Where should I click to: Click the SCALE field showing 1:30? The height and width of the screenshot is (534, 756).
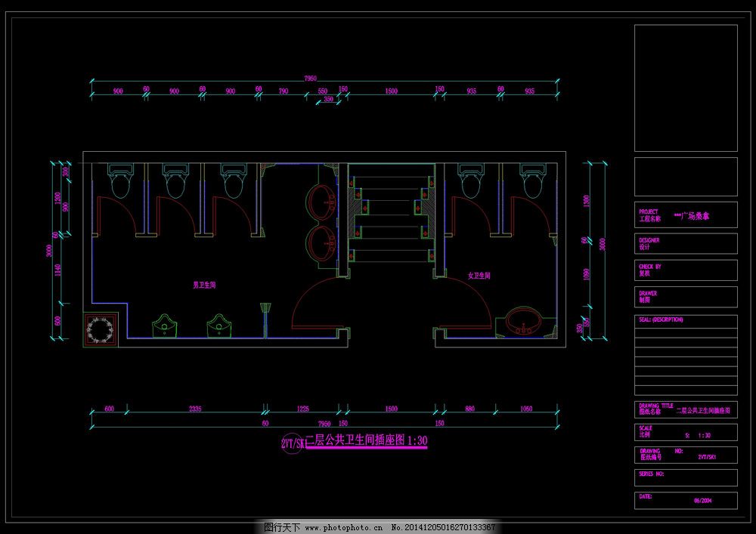[685, 432]
